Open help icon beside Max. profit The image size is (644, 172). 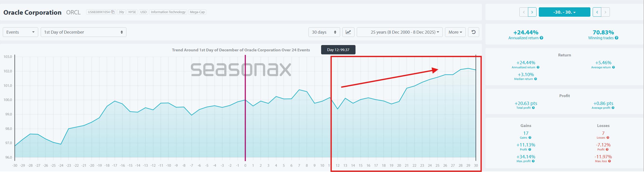[533, 161]
